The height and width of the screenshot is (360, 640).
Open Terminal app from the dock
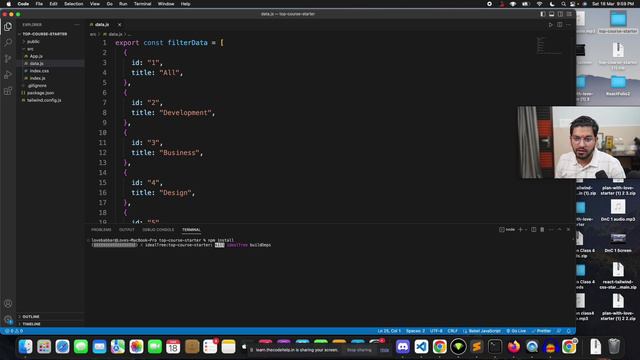click(495, 347)
